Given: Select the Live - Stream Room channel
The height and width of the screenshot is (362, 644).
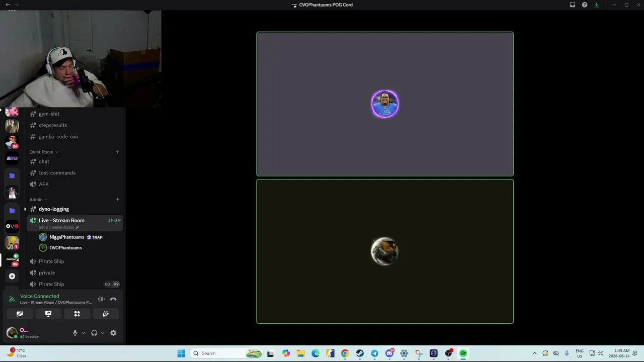Looking at the screenshot, I should coord(74,223).
